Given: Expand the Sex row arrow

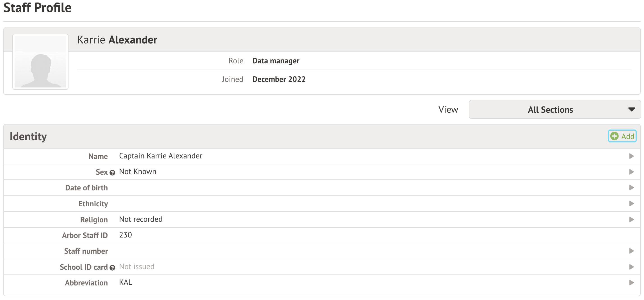Looking at the screenshot, I should coord(631,172).
